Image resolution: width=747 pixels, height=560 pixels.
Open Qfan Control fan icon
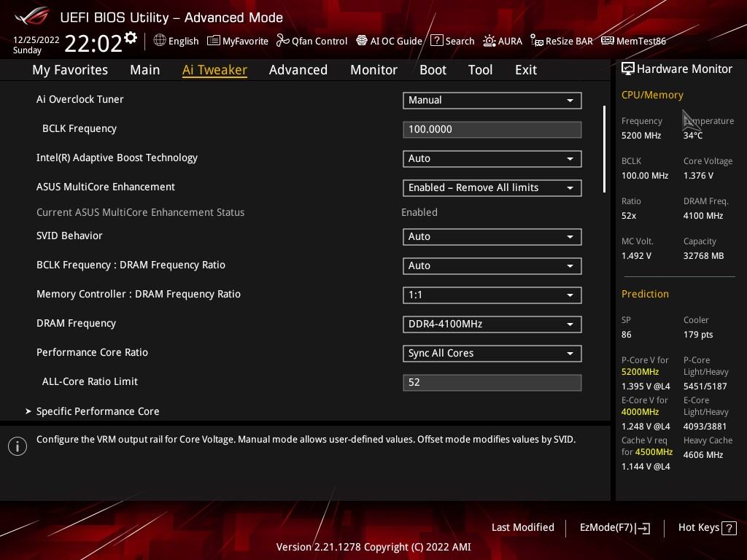click(282, 41)
